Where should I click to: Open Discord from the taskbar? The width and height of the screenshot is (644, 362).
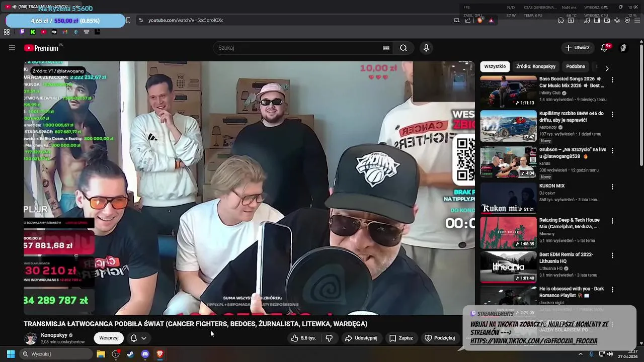pos(145,354)
